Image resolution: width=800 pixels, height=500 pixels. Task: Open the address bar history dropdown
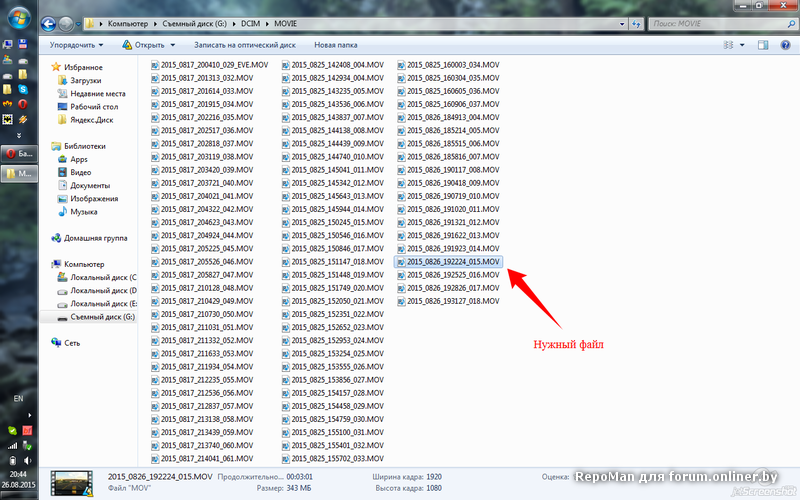622,23
